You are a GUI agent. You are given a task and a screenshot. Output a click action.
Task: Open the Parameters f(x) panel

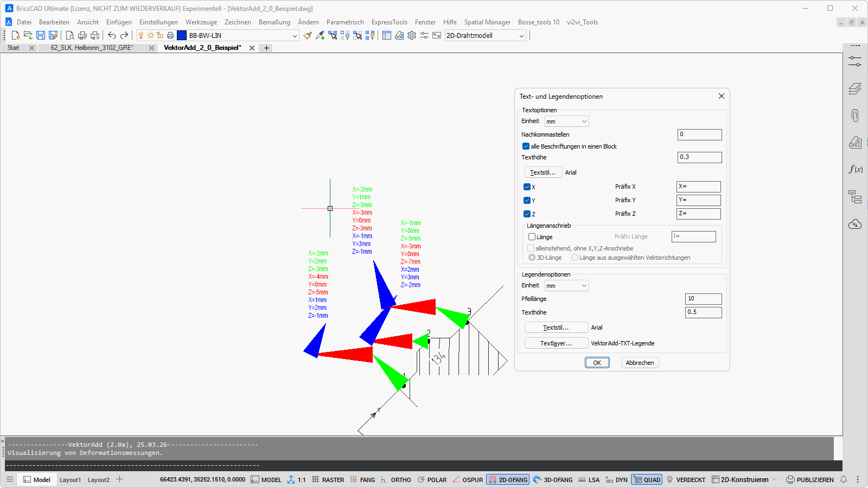pyautogui.click(x=855, y=169)
